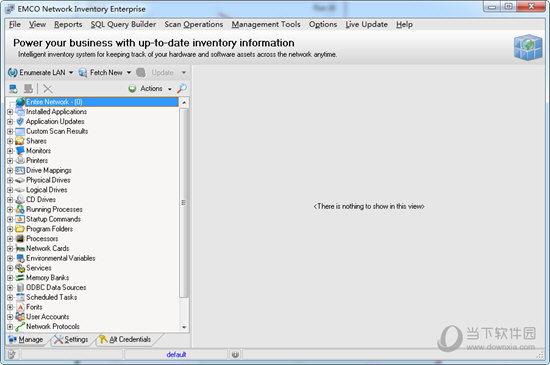Click the delete X toolbar icon
The height and width of the screenshot is (365, 550).
pos(48,89)
